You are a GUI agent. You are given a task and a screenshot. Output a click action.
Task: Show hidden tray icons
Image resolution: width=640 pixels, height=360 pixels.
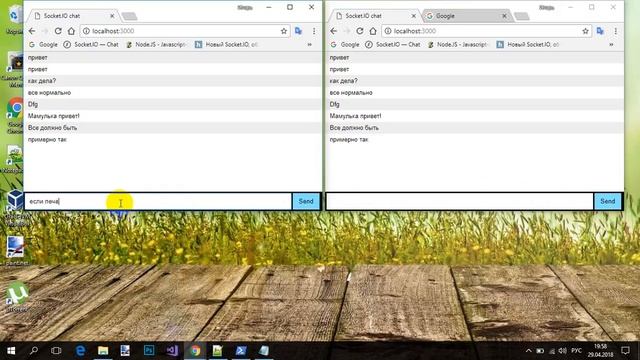click(x=529, y=351)
